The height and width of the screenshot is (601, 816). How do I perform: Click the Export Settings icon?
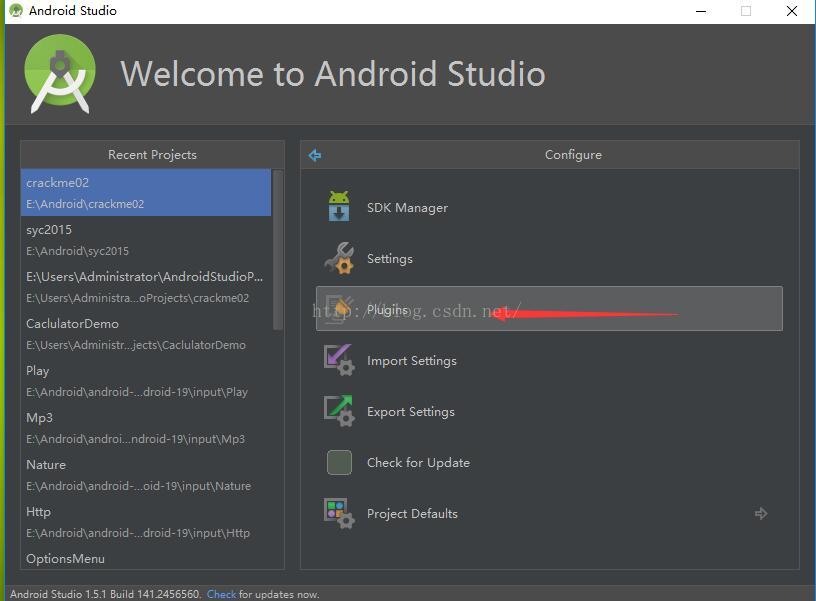pos(339,411)
